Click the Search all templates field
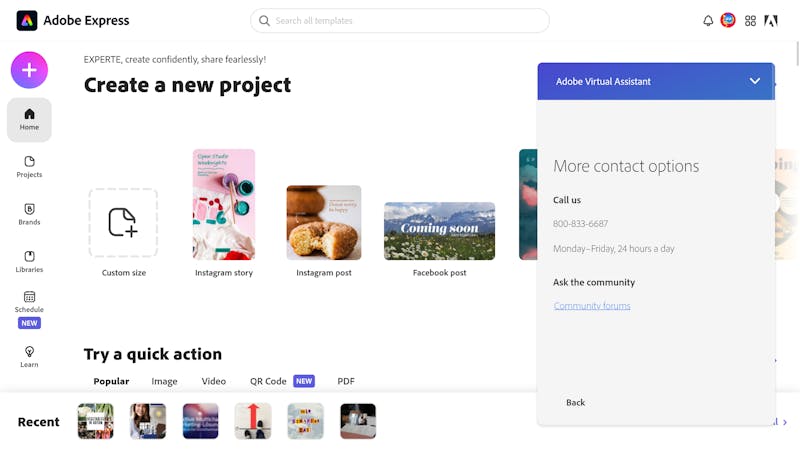The image size is (800, 450). [399, 21]
